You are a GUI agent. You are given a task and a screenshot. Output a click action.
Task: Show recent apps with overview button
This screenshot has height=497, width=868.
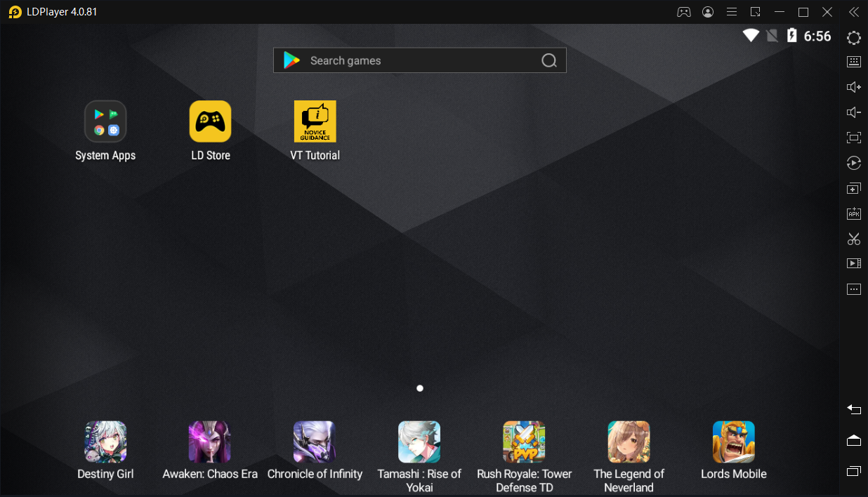click(854, 470)
